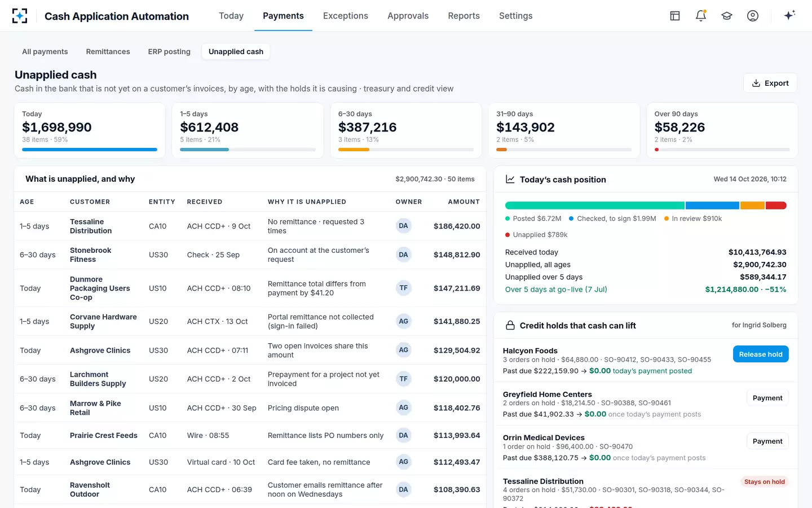The image size is (812, 508).
Task: Open the layout panel icon in header
Action: coord(675,16)
